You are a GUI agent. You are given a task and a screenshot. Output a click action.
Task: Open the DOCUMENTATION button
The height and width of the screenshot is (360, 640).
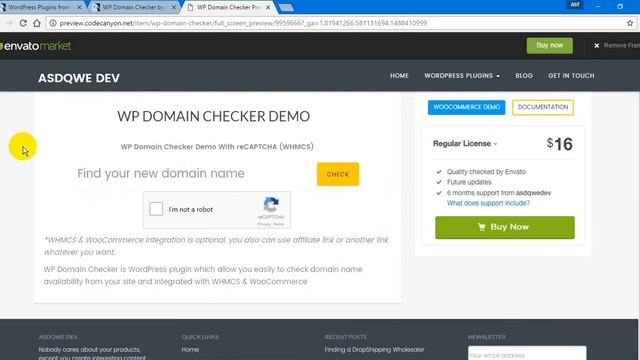point(543,107)
